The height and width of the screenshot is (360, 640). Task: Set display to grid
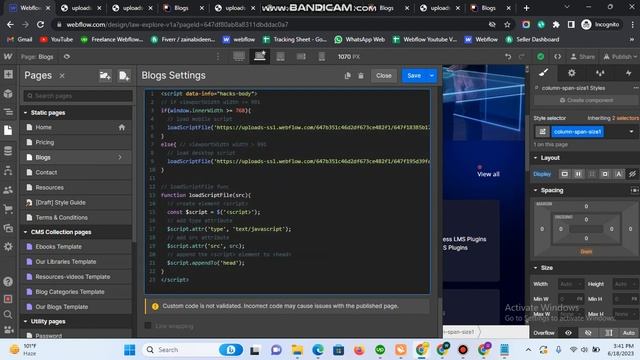pyautogui.click(x=592, y=174)
